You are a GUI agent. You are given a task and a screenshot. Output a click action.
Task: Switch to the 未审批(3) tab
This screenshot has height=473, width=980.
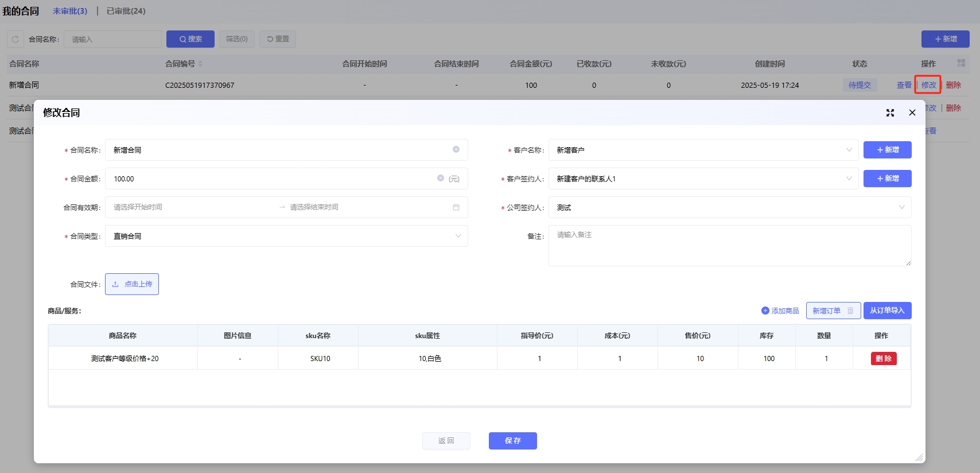(x=70, y=11)
